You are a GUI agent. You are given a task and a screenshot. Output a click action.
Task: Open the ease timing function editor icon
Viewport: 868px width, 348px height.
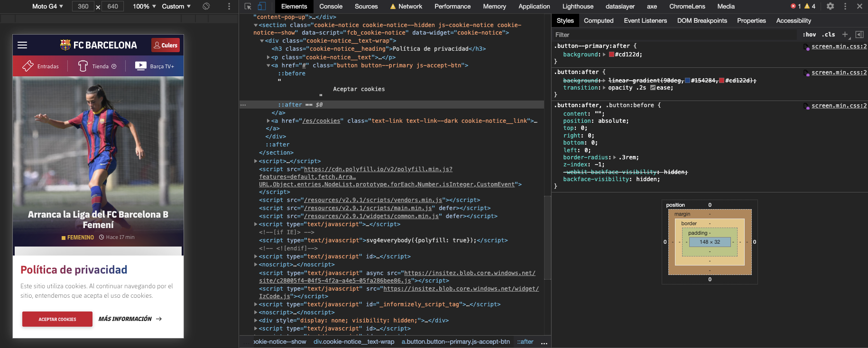pos(653,88)
